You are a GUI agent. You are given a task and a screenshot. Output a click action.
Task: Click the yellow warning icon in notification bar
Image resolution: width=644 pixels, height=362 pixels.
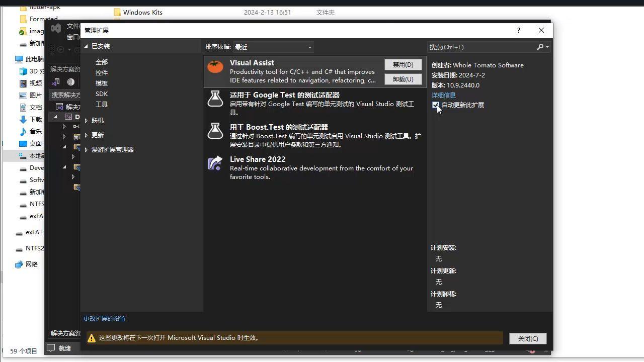click(91, 338)
